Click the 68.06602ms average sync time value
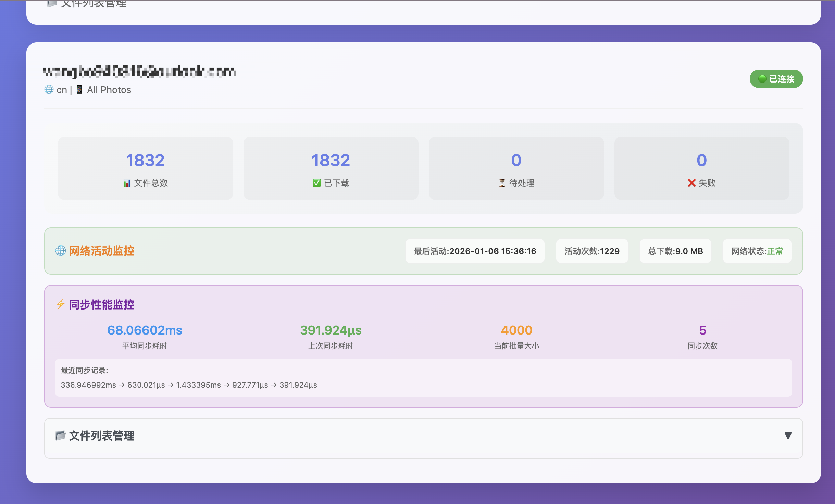The height and width of the screenshot is (504, 835). 145,330
